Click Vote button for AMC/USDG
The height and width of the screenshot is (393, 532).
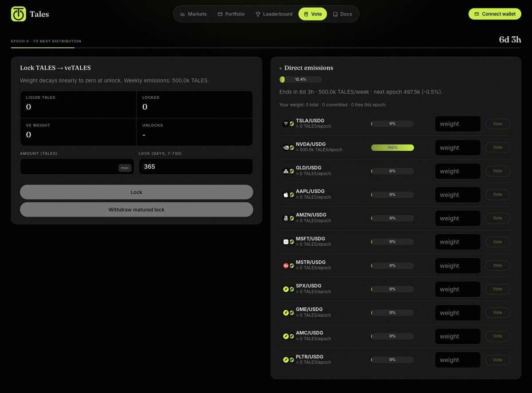(497, 336)
